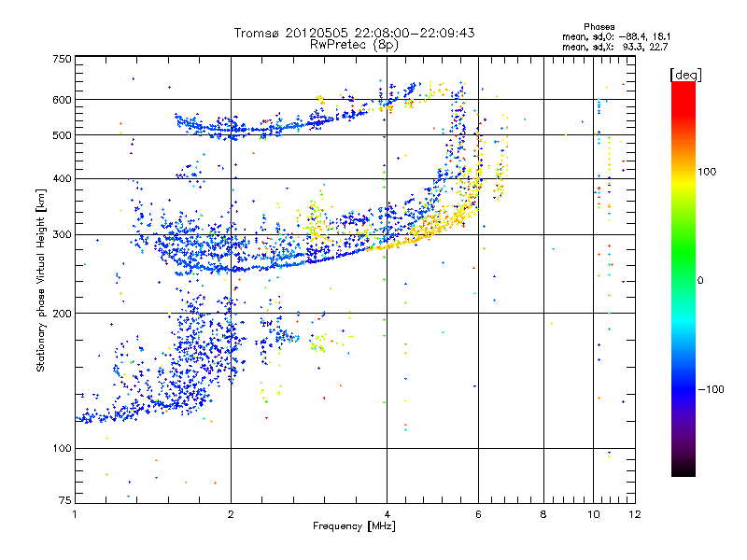Click the x-axis label '4'

tap(387, 514)
